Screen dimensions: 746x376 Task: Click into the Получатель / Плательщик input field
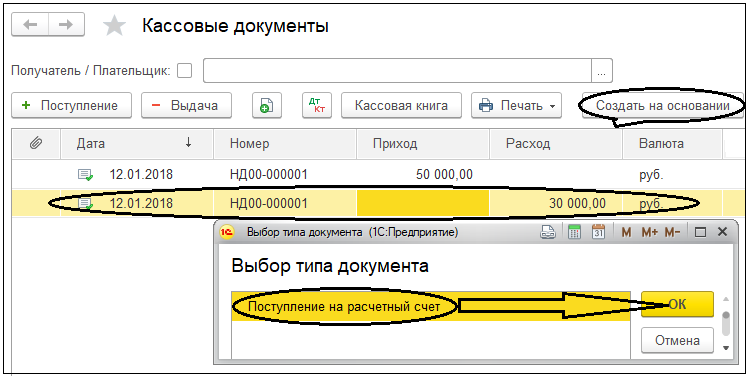(x=397, y=70)
